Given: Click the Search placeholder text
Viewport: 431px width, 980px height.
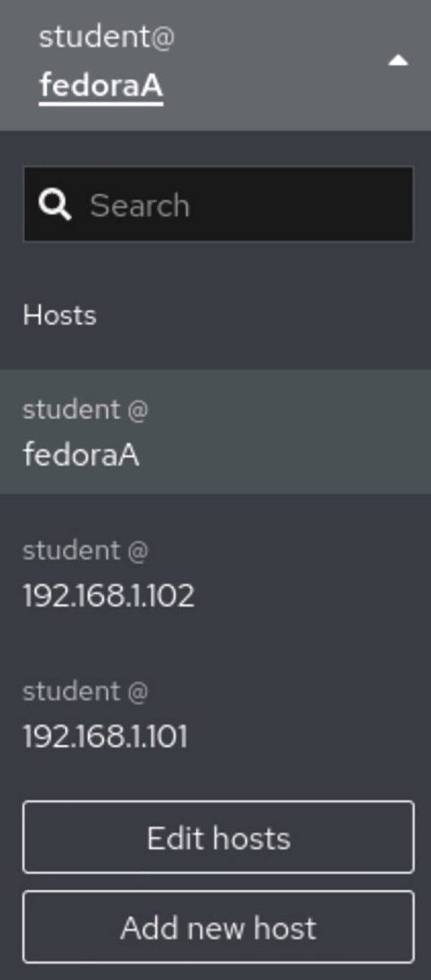Looking at the screenshot, I should pos(139,206).
